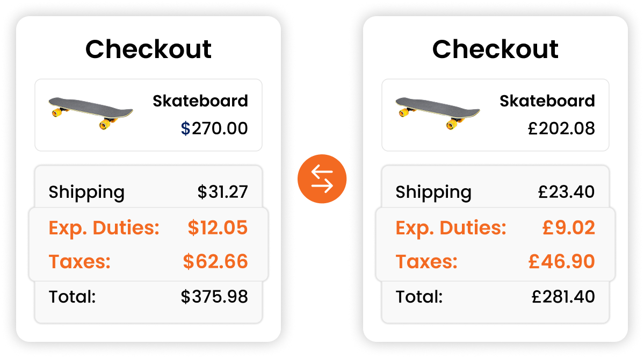Click the $62.66 taxes amount
The height and width of the screenshot is (358, 644).
[x=215, y=262]
